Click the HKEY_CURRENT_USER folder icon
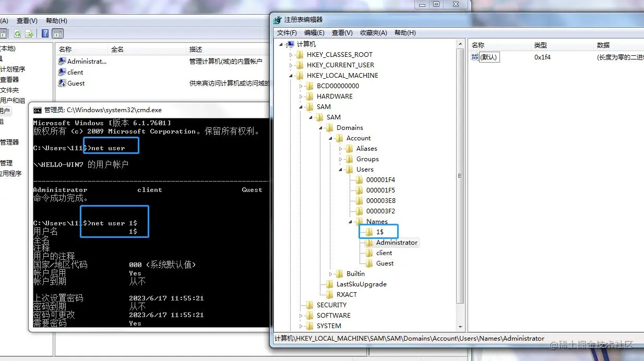 300,65
